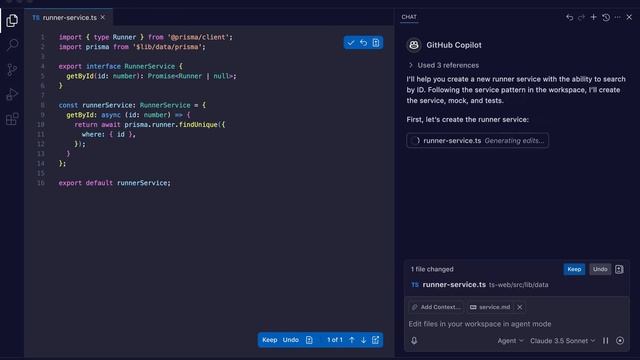Screen dimensions: 640x360
Task: Close the chat panel
Action: pos(629,17)
